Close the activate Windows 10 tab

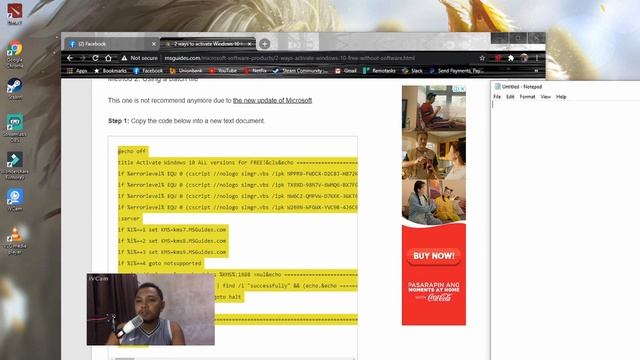(250, 44)
